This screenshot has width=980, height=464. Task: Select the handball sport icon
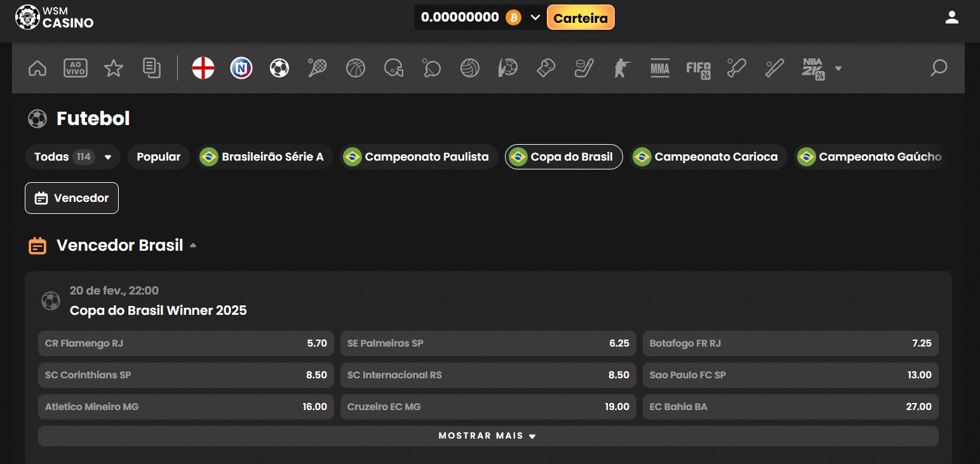(508, 68)
